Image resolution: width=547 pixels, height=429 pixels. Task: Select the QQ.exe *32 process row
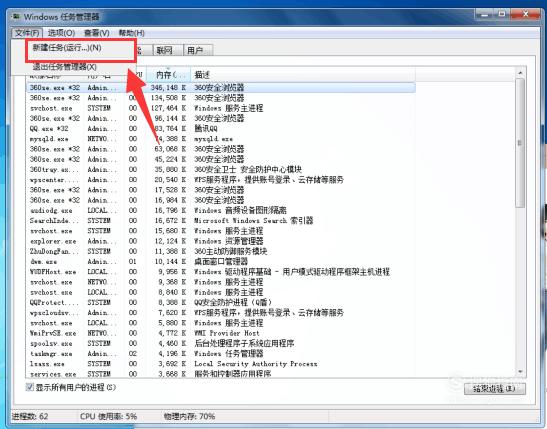(221, 129)
